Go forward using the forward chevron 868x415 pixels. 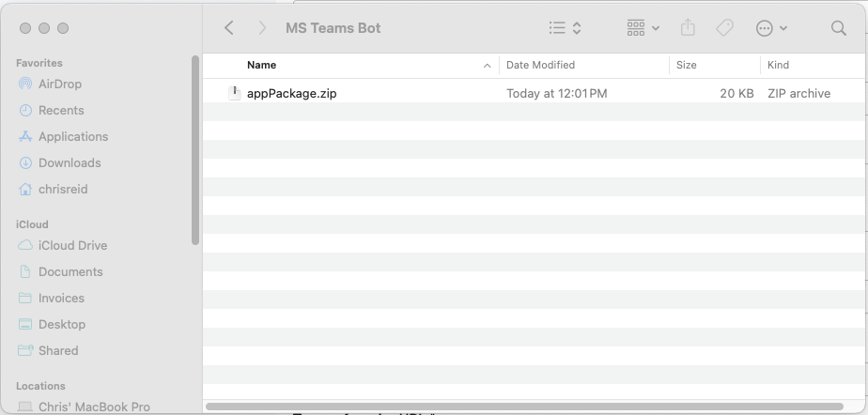coord(262,28)
